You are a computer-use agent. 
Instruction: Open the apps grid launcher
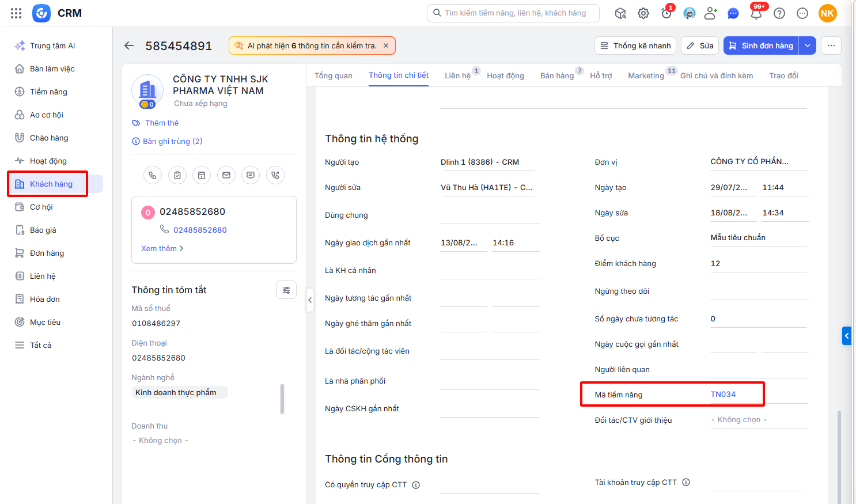pos(16,13)
